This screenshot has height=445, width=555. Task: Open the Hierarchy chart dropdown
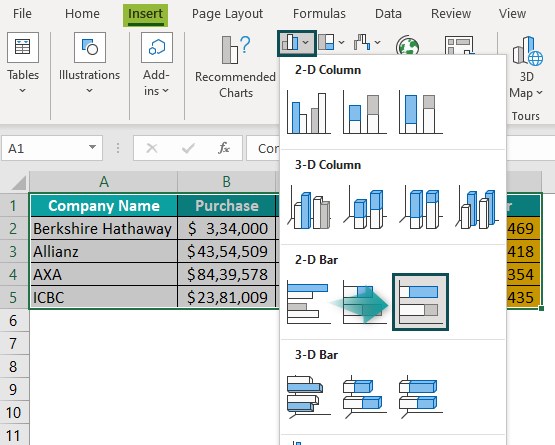point(331,42)
